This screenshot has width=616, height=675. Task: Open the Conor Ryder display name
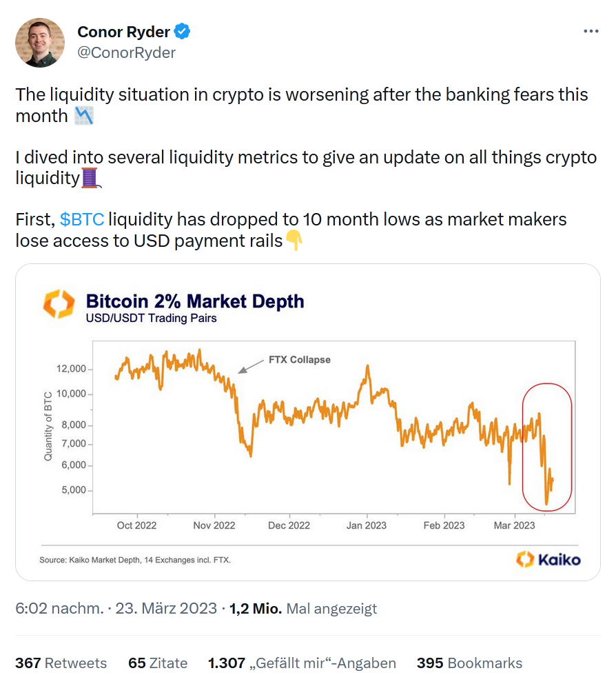(124, 32)
